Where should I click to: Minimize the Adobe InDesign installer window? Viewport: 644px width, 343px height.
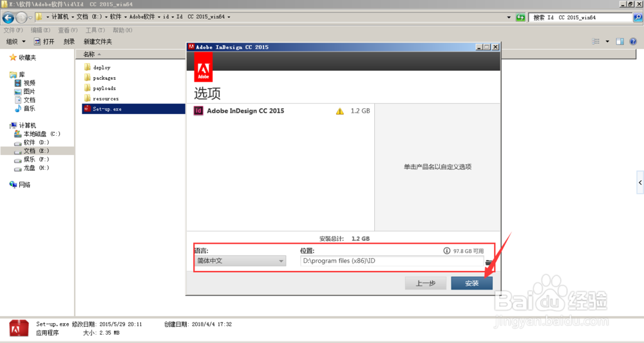(479, 47)
